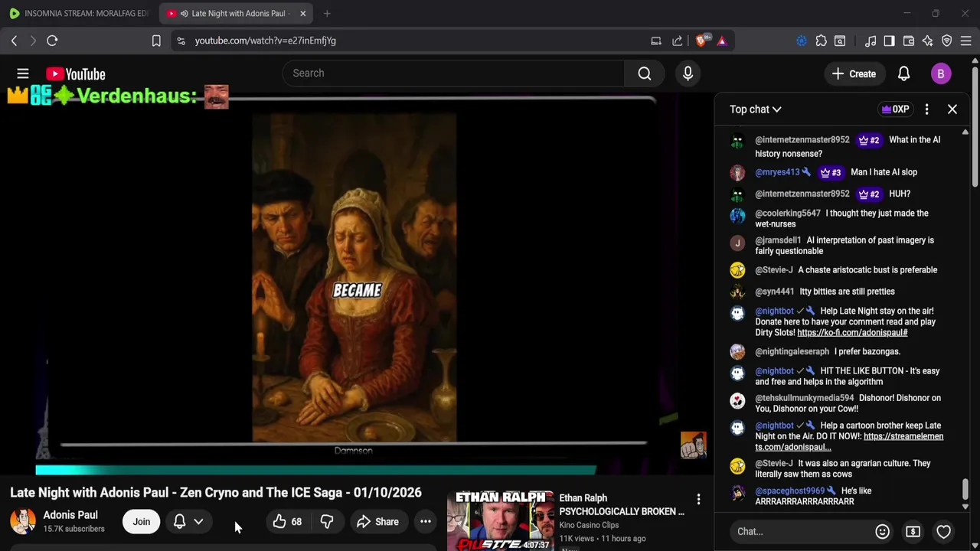Expand the Top chat dropdown
This screenshot has width=980, height=551.
tap(756, 109)
